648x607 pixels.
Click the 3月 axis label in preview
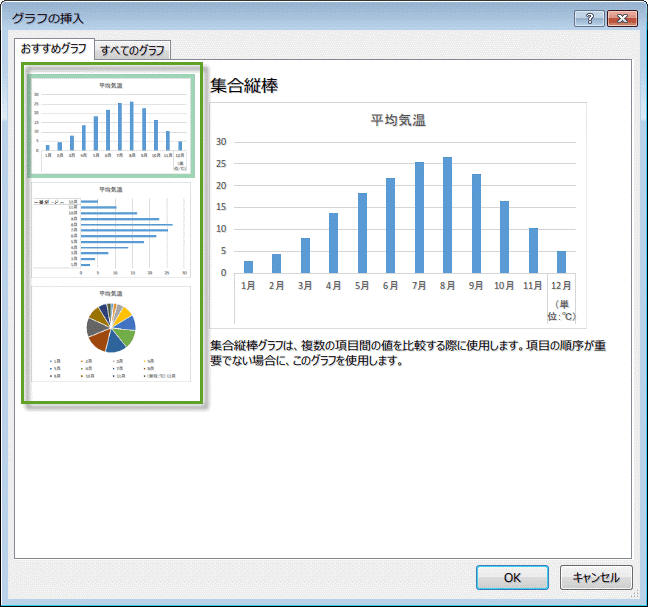coord(305,285)
